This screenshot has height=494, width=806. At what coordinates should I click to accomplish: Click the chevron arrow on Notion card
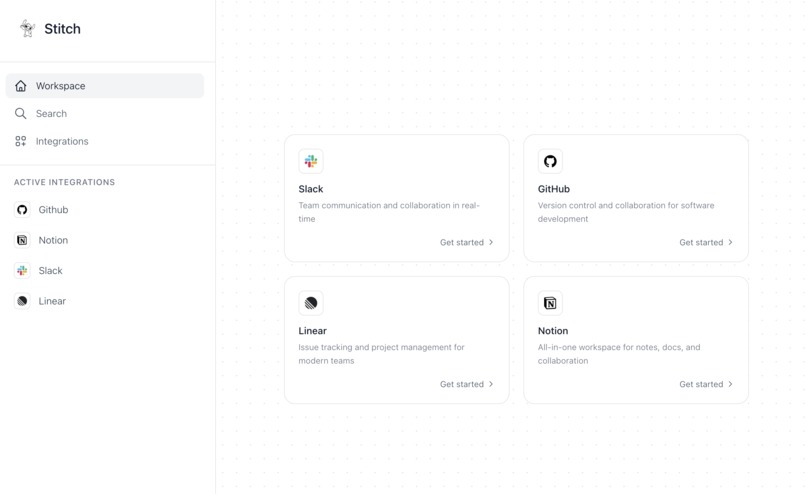point(730,384)
